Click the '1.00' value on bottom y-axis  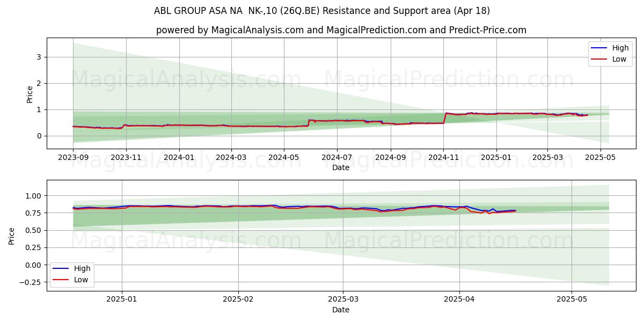pos(33,196)
